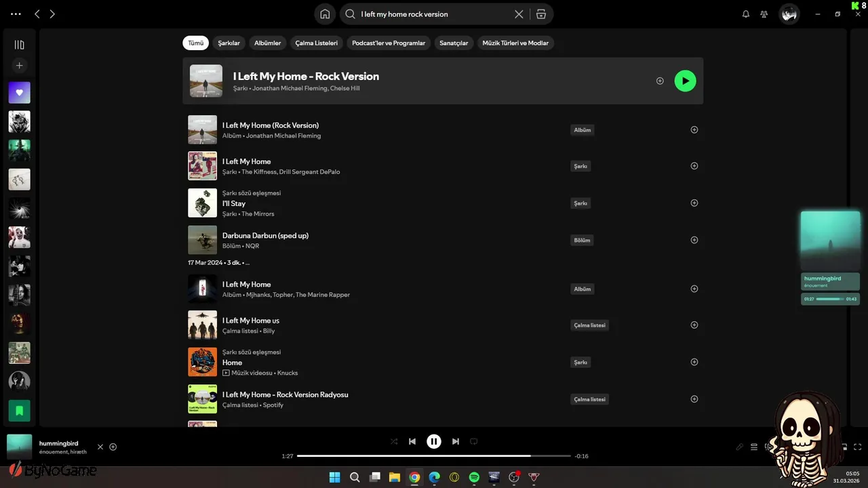
Task: Open the hummingbird title in player bar
Action: click(58, 443)
